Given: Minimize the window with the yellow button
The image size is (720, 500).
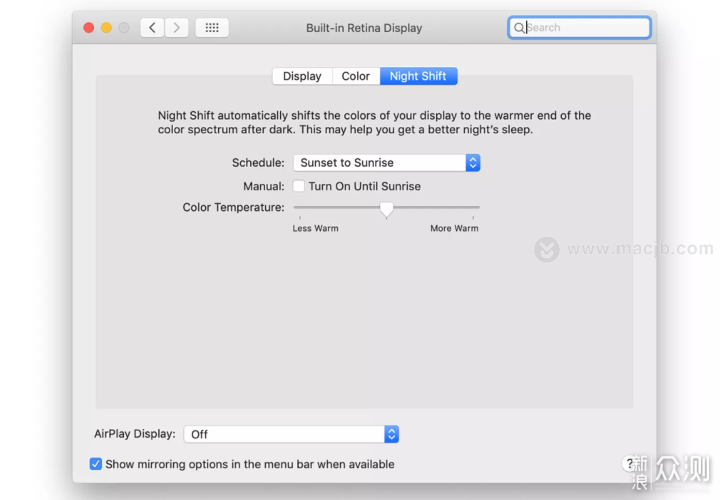Looking at the screenshot, I should coord(106,28).
